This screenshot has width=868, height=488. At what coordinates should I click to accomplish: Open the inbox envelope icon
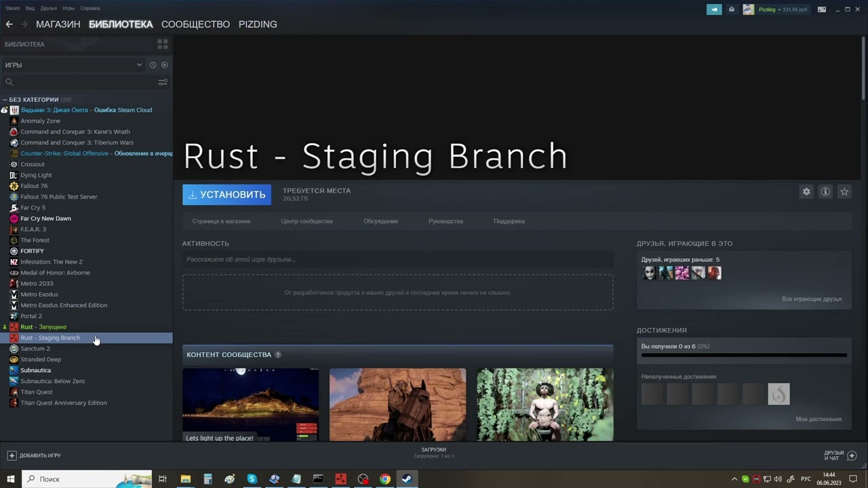pos(732,9)
